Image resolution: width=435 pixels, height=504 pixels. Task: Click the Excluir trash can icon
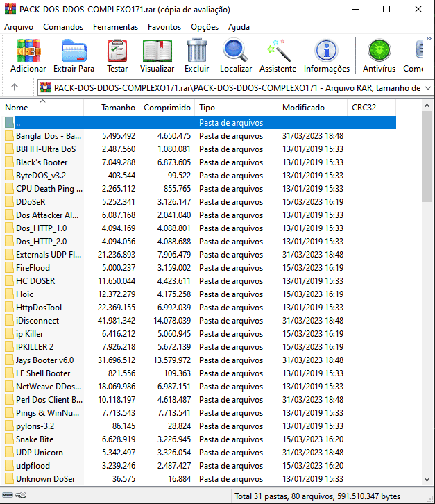tap(196, 55)
